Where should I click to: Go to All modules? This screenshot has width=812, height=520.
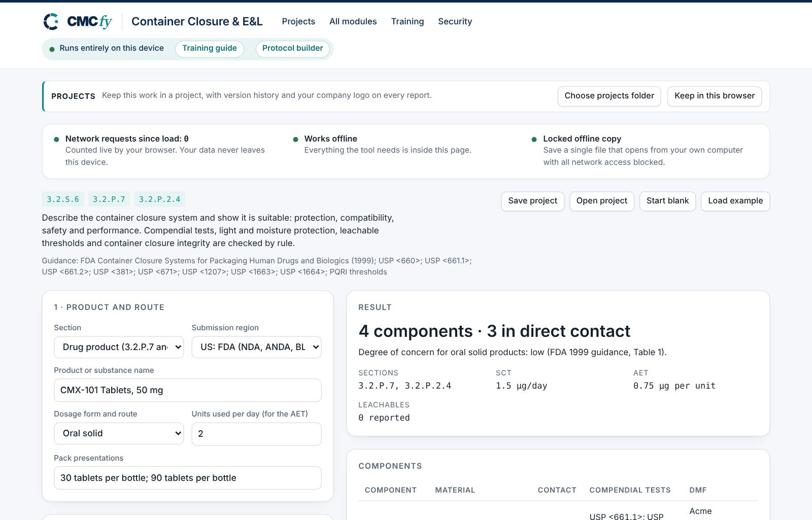click(x=353, y=21)
